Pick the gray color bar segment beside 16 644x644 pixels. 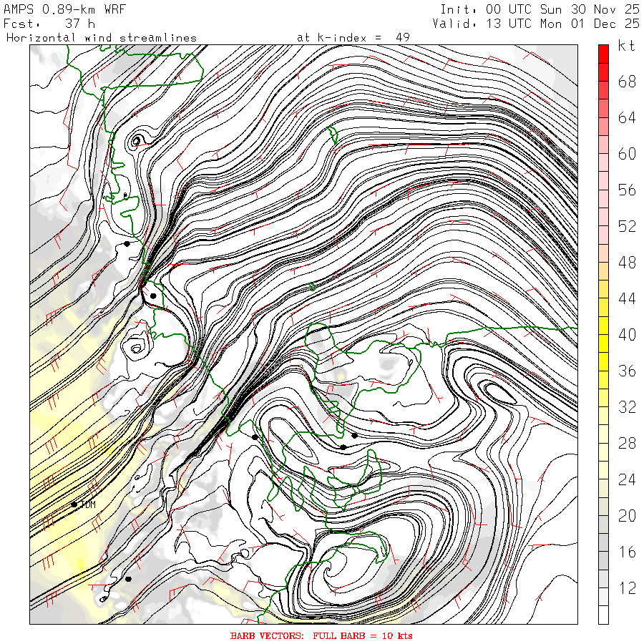coord(603,560)
